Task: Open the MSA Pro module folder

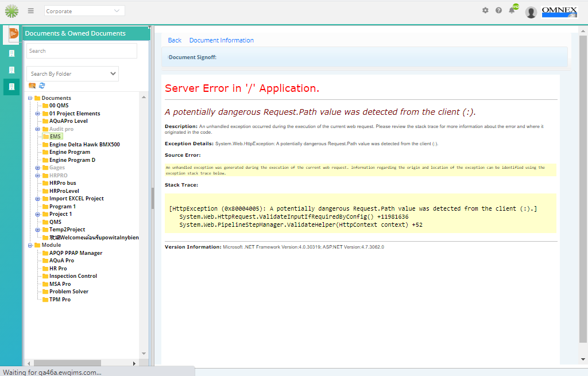Action: (60, 284)
